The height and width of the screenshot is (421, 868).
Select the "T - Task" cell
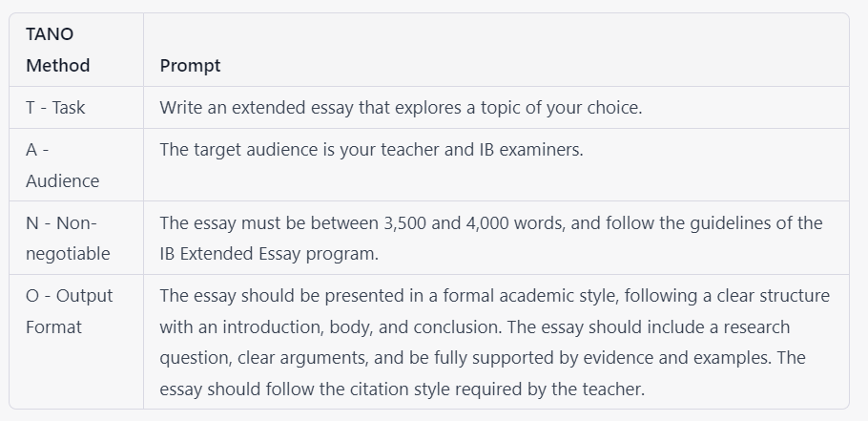pos(55,108)
